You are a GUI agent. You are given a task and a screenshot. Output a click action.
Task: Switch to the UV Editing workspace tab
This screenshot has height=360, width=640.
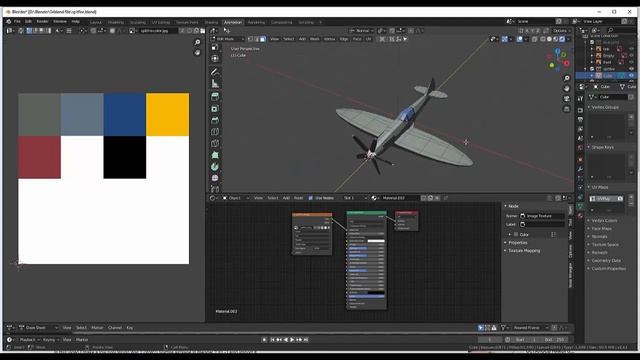[160, 22]
